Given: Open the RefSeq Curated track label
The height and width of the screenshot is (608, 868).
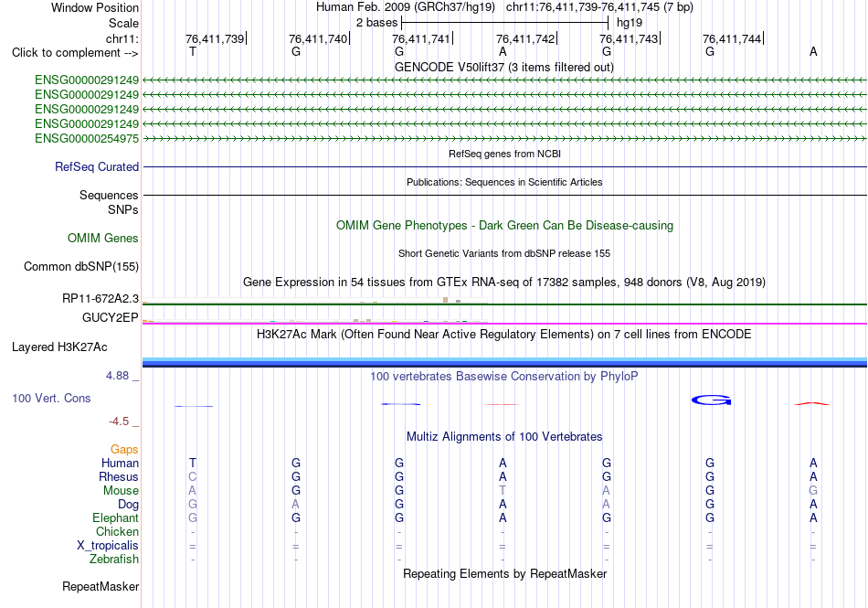Looking at the screenshot, I should [x=96, y=166].
